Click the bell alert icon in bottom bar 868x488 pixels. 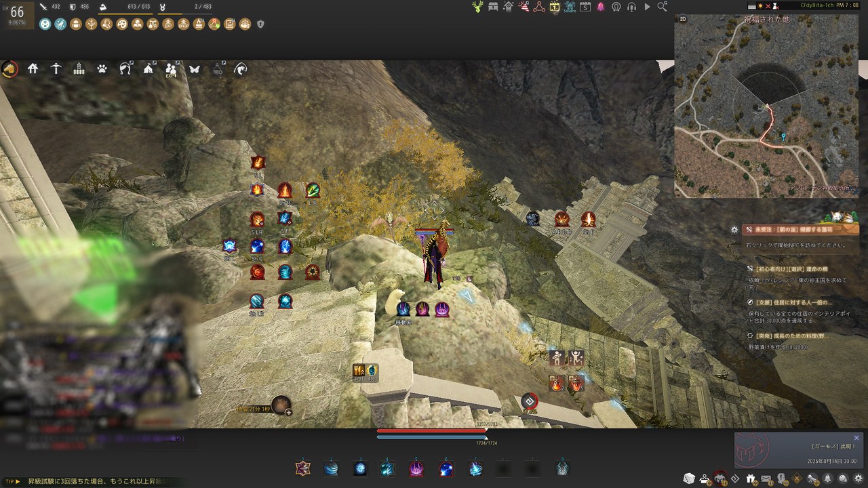click(x=828, y=479)
